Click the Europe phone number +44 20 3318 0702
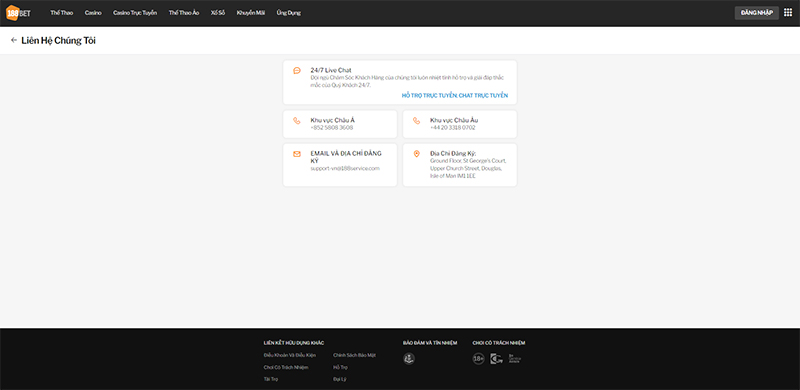Screen dimensions: 800x390 click(x=453, y=128)
